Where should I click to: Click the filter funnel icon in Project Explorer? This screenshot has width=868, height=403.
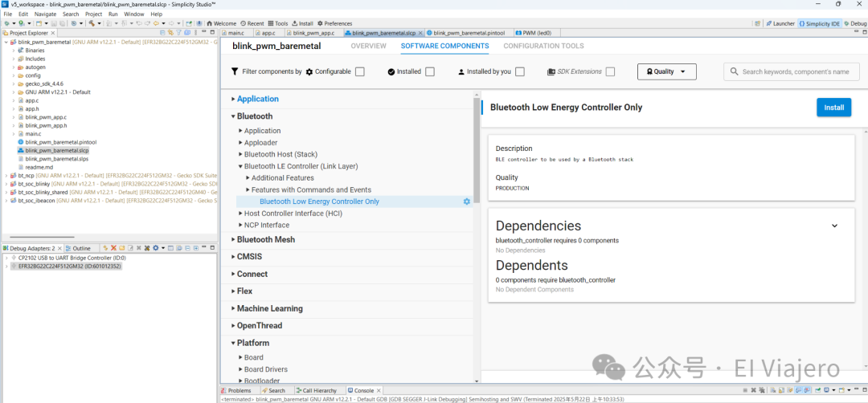point(178,33)
